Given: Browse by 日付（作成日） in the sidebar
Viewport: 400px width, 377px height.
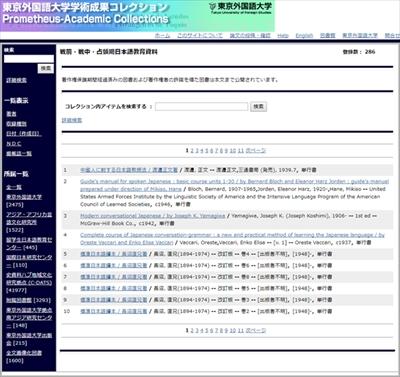Looking at the screenshot, I should 24,134.
